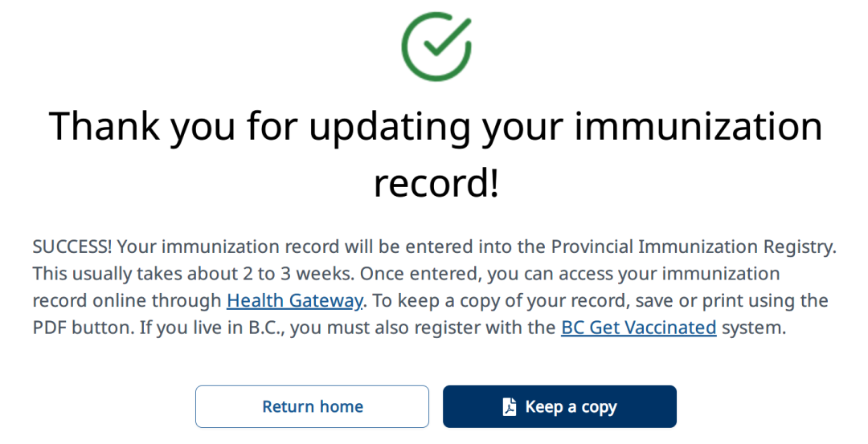
Task: Click the "save or print" text
Action: tap(682, 301)
